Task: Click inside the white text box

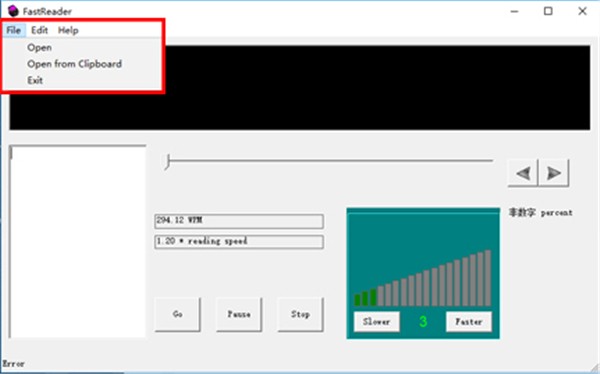Action: point(78,242)
